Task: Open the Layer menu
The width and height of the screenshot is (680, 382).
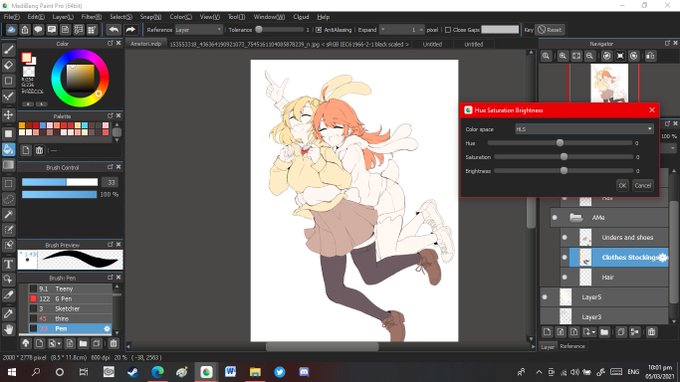Action: 63,17
